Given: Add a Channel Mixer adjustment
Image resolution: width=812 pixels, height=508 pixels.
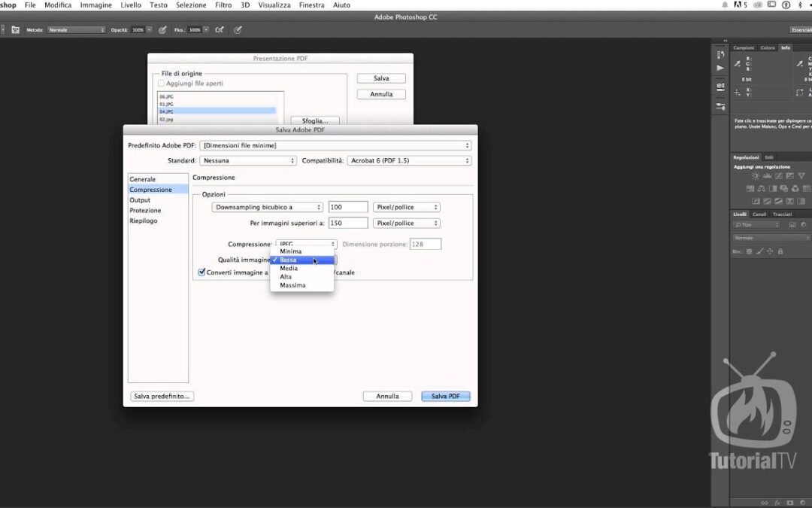Looking at the screenshot, I should tap(795, 189).
